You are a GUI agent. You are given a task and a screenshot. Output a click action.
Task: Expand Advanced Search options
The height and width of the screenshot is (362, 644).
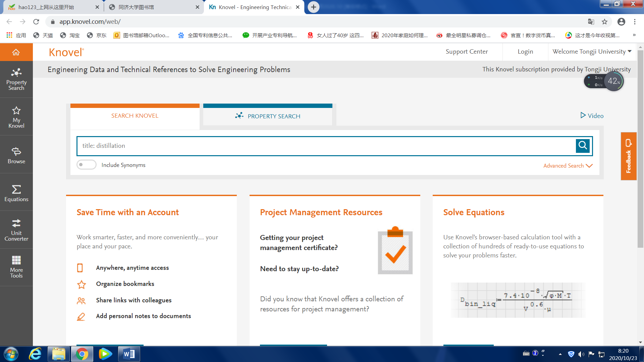click(568, 166)
